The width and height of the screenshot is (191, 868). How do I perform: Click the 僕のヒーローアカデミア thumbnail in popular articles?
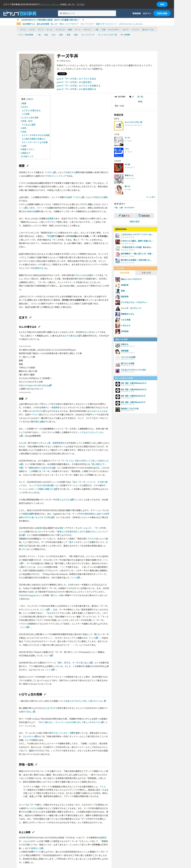tap(118, 279)
